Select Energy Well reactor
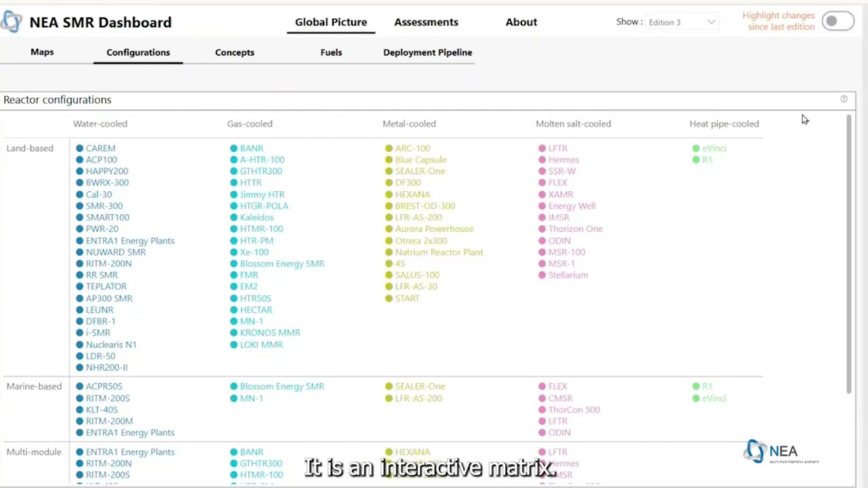This screenshot has height=488, width=868. (572, 205)
